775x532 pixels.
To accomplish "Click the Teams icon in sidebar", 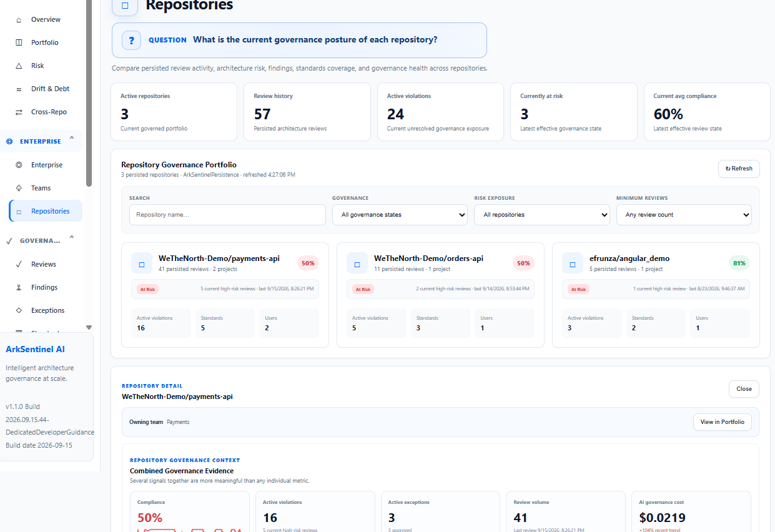I will point(19,188).
